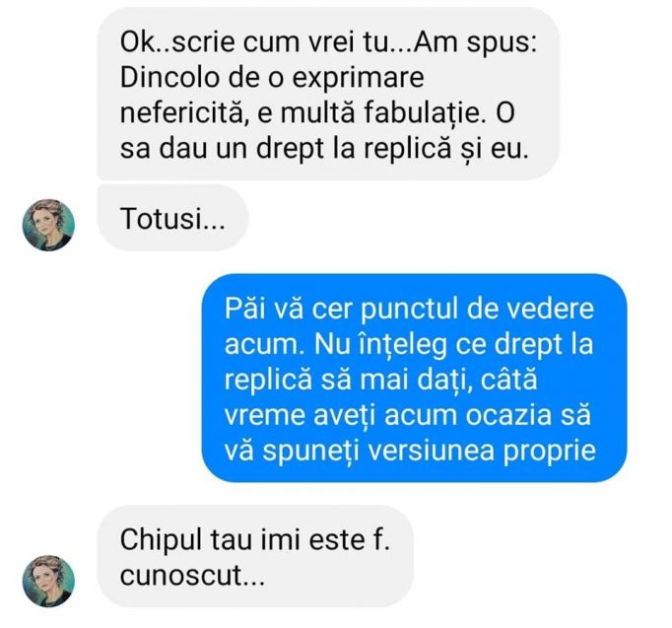Tap the gray 'Ok..scrie cum vrei tu' bubble
Image resolution: width=672 pixels, height=628 pixels.
pos(328,94)
